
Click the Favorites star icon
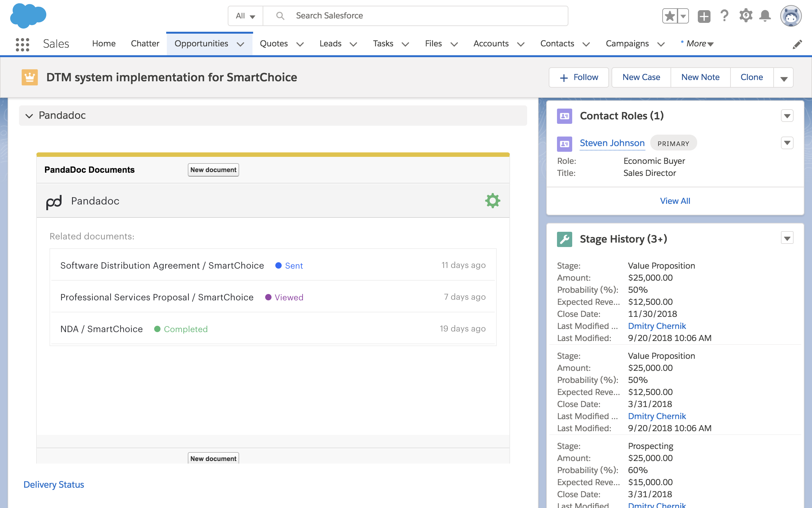tap(670, 16)
